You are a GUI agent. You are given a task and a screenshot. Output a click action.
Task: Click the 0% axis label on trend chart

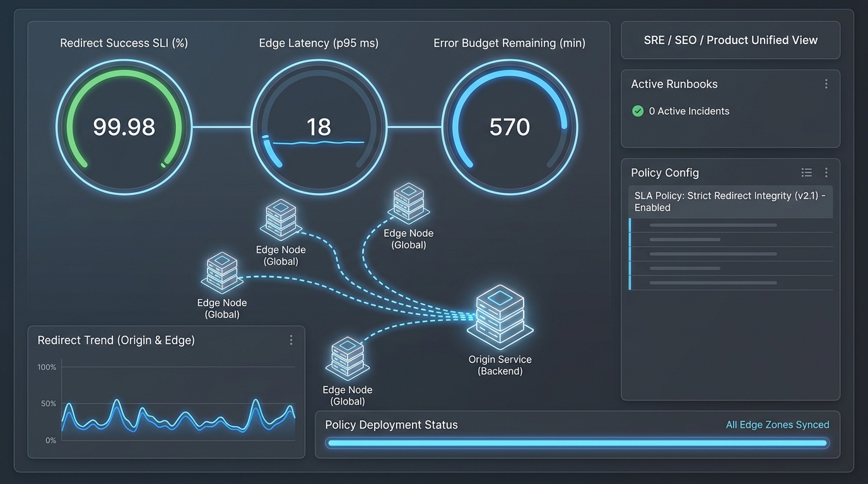[50, 440]
